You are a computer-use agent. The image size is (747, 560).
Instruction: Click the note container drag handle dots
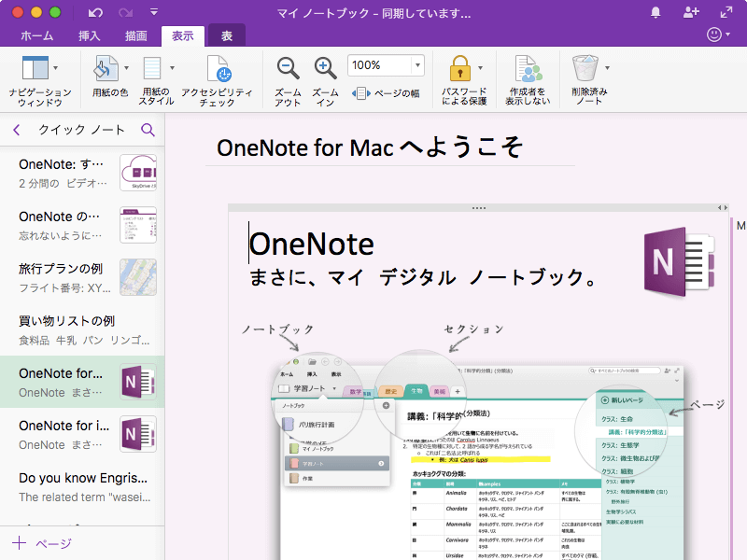click(x=478, y=208)
